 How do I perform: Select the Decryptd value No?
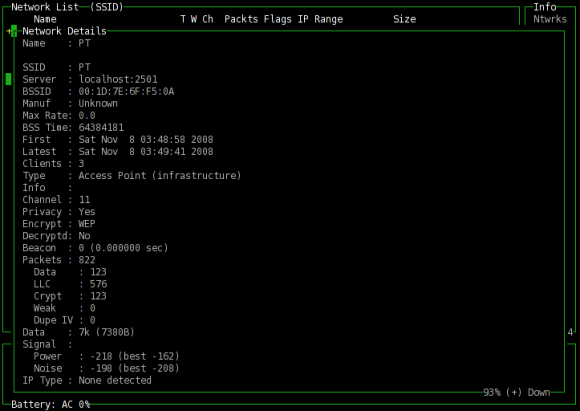84,236
